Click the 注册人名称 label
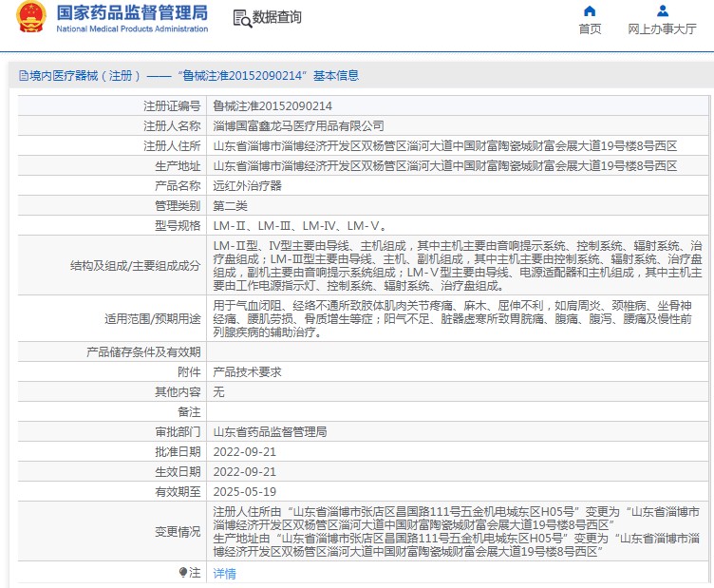The width and height of the screenshot is (714, 588). coord(172,126)
